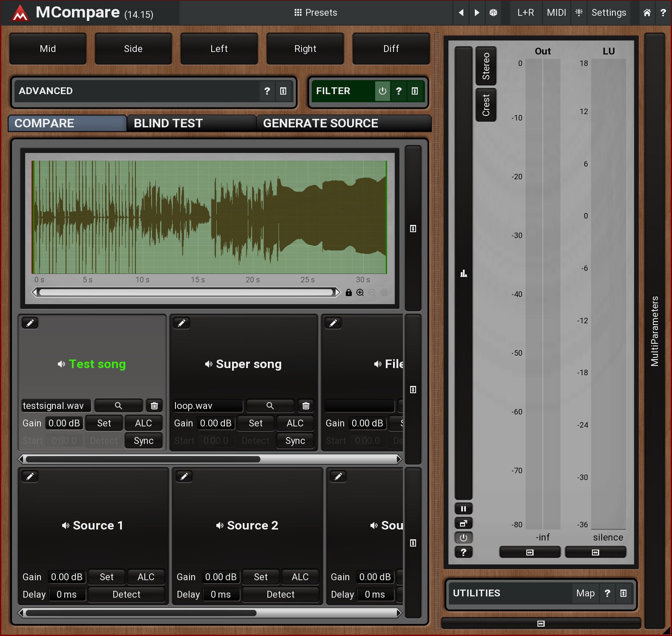Image resolution: width=672 pixels, height=636 pixels.
Task: Expand the UTILITIES section presets icon
Action: coord(623,593)
